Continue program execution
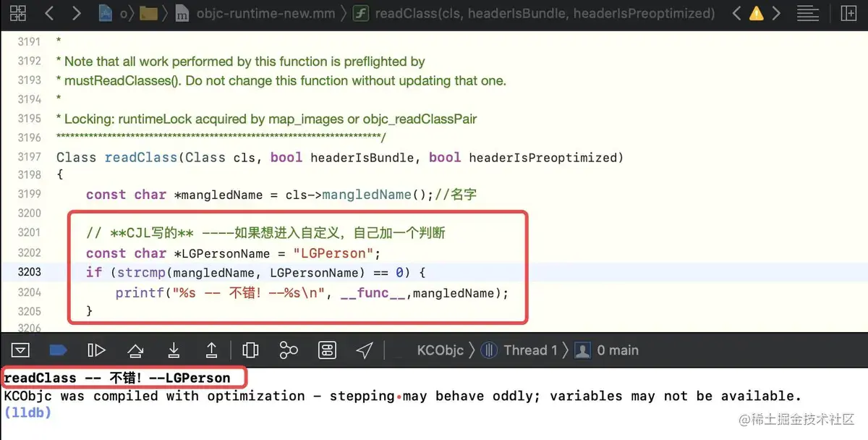The width and height of the screenshot is (868, 440). (96, 350)
